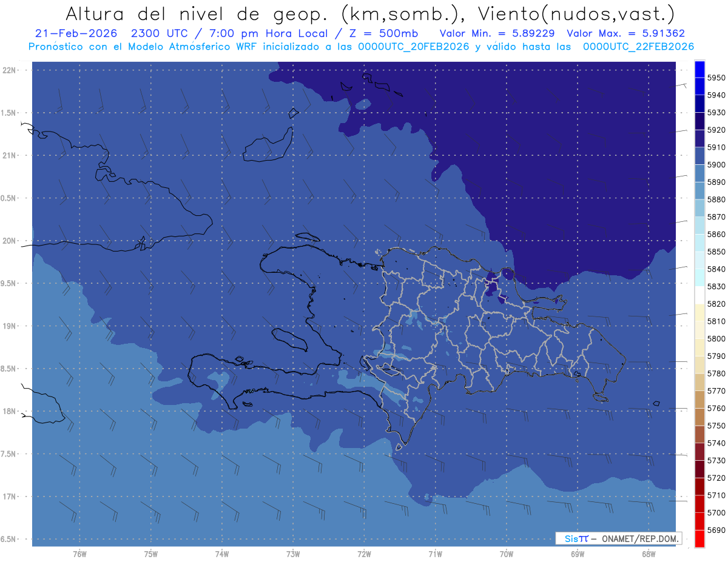Click the '70W' longitude label
Viewport: 728px width, 562px height.
pyautogui.click(x=507, y=554)
